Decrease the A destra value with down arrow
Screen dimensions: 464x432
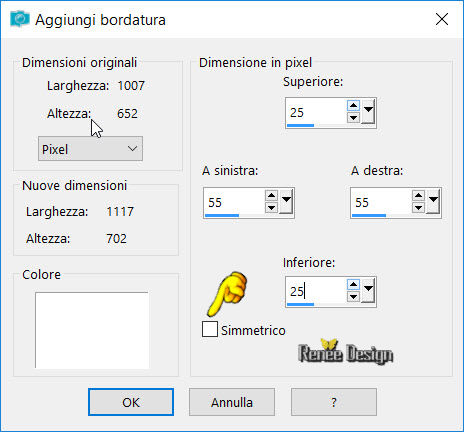click(418, 208)
